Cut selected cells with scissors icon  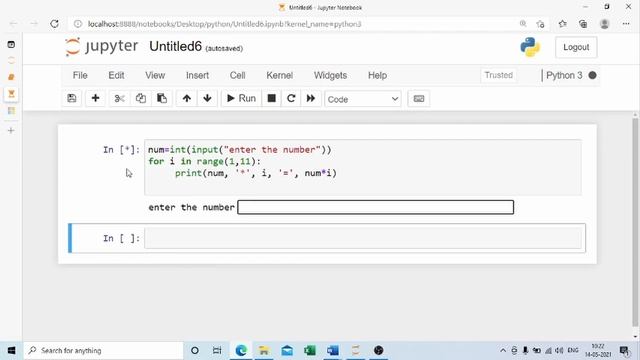point(120,98)
